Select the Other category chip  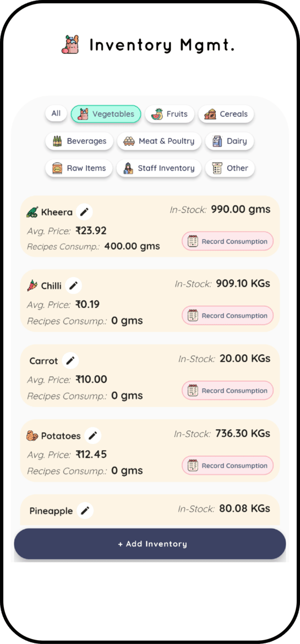(230, 169)
